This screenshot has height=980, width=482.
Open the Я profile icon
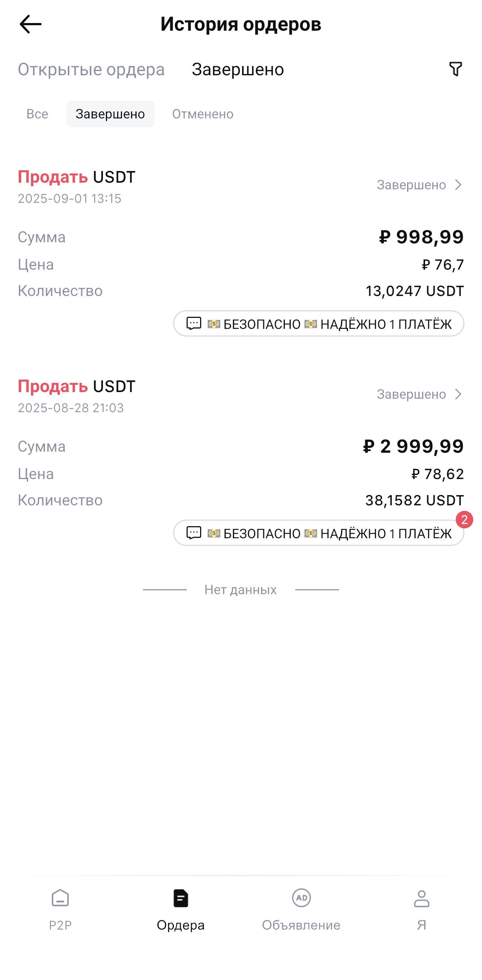421,898
